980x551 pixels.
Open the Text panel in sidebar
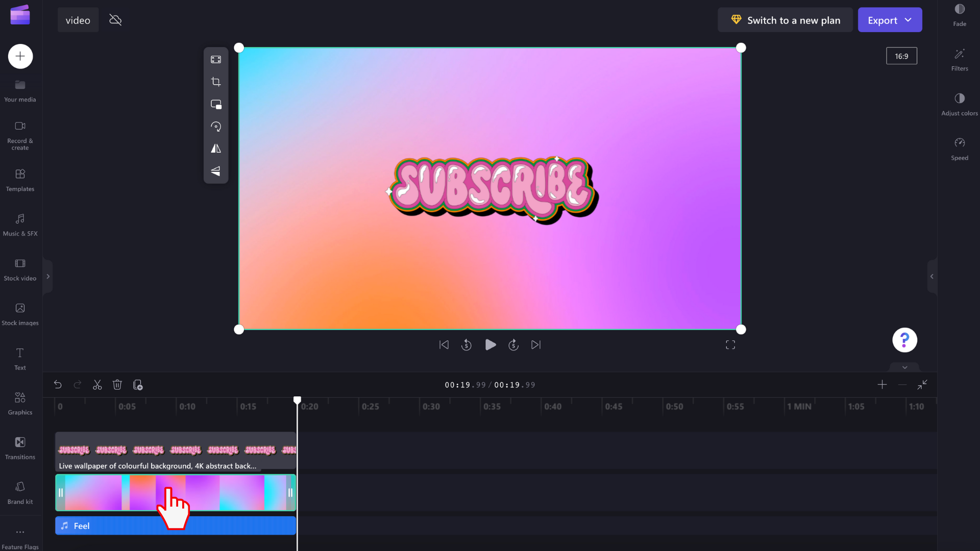[x=19, y=359]
